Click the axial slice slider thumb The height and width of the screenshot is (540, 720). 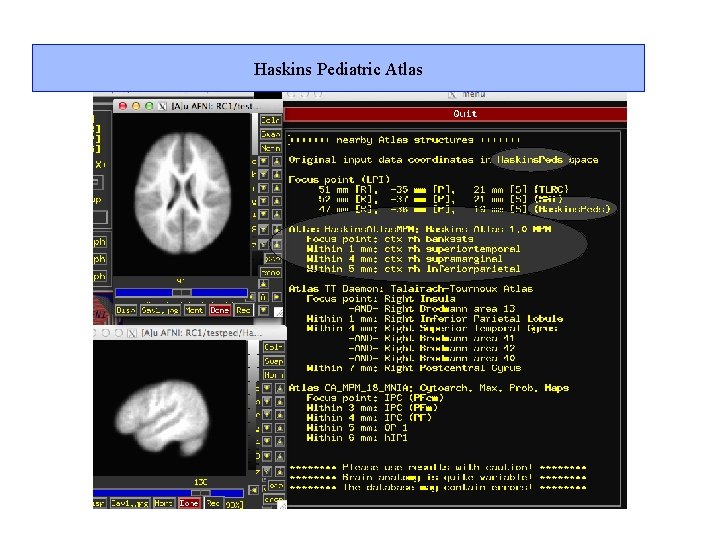(x=182, y=292)
